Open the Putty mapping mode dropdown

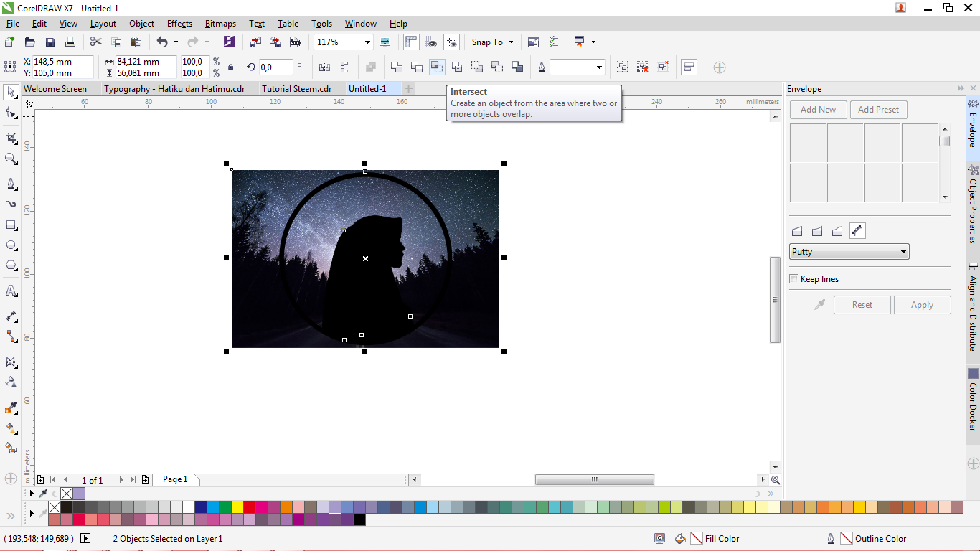pos(849,252)
